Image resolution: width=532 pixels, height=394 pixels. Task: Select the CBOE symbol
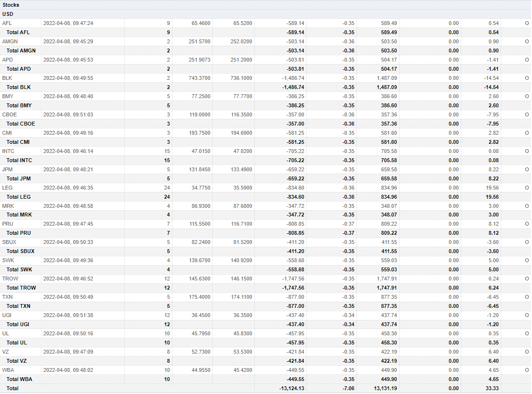(x=10, y=115)
